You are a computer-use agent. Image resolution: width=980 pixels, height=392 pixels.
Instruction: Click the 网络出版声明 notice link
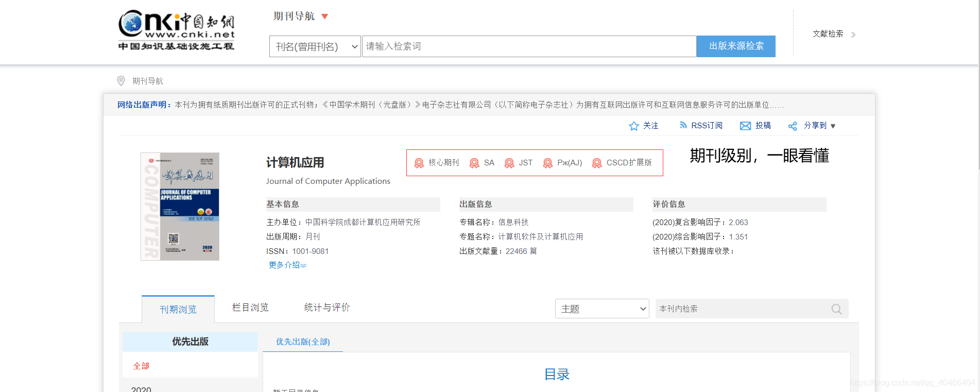click(x=144, y=105)
